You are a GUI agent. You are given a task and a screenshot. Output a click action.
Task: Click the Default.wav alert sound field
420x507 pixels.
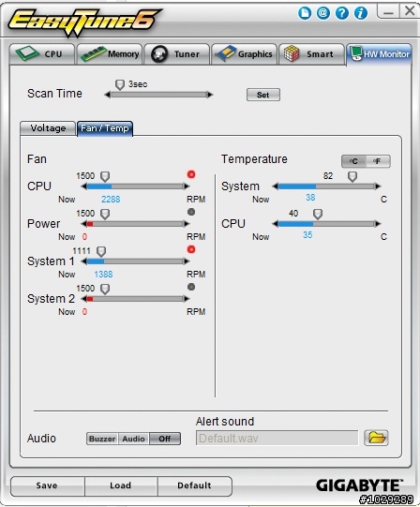pyautogui.click(x=277, y=439)
